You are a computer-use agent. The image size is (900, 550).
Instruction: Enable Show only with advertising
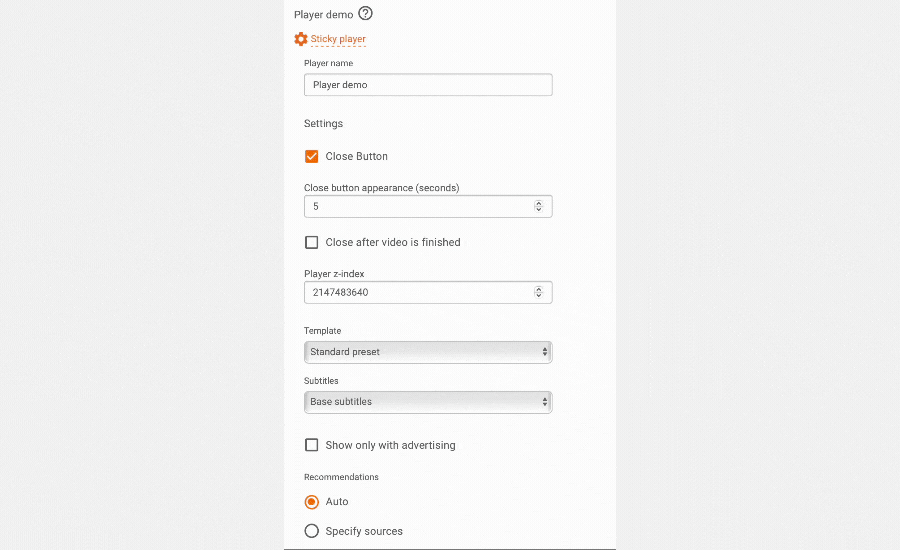click(312, 445)
